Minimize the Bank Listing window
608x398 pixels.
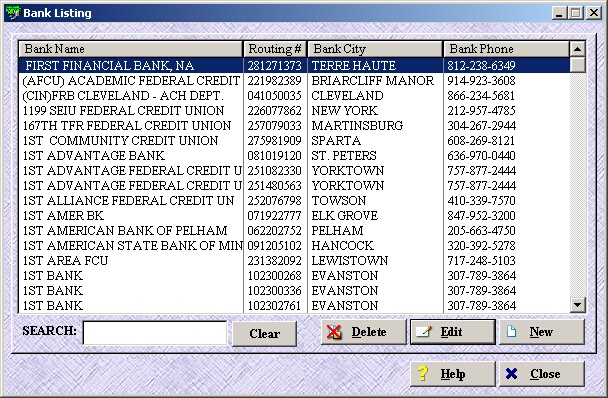559,13
